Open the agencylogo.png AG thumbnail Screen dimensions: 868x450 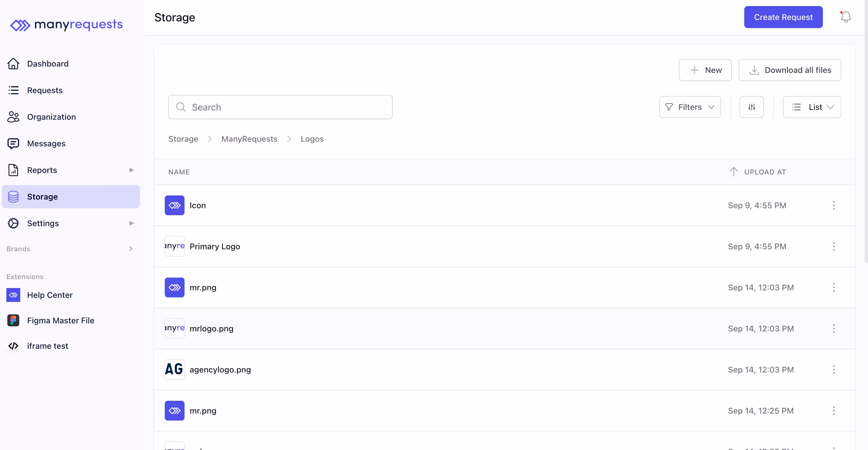point(174,370)
